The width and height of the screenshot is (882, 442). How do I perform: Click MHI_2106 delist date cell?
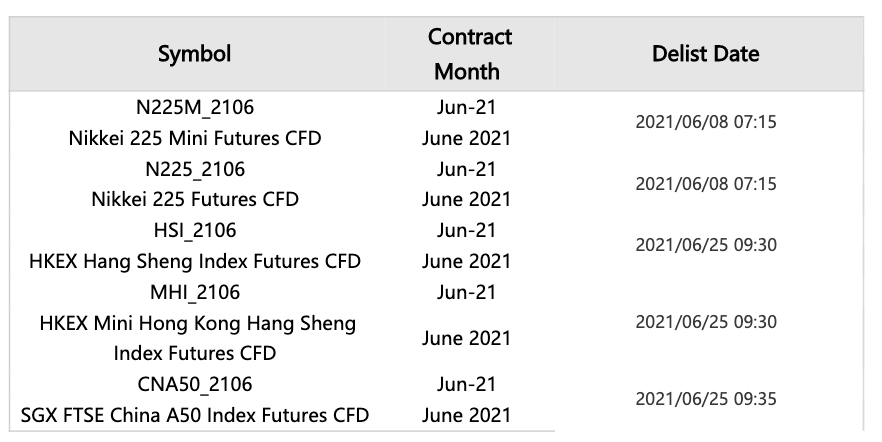pos(706,322)
